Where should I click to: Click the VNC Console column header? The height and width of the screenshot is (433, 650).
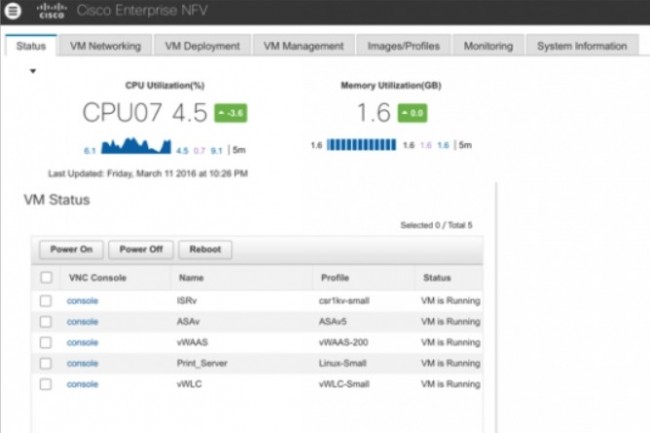coord(97,278)
